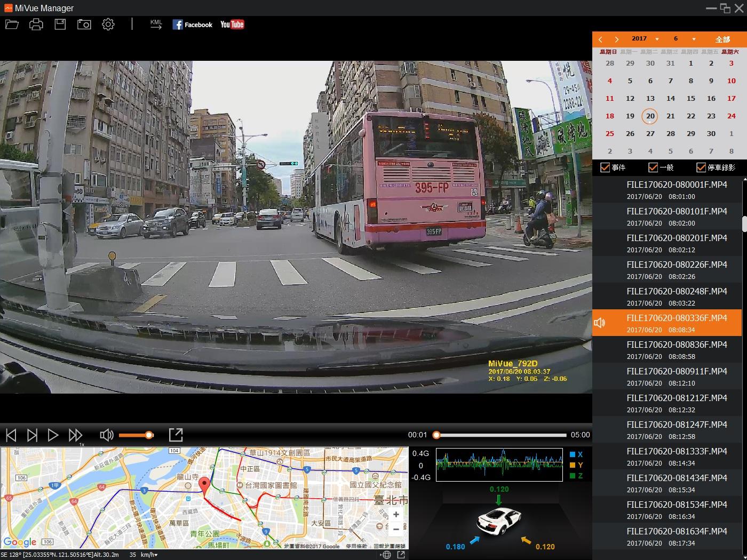Image resolution: width=747 pixels, height=560 pixels.
Task: Toggle the 停車錄影 parking recording checkbox
Action: [701, 167]
